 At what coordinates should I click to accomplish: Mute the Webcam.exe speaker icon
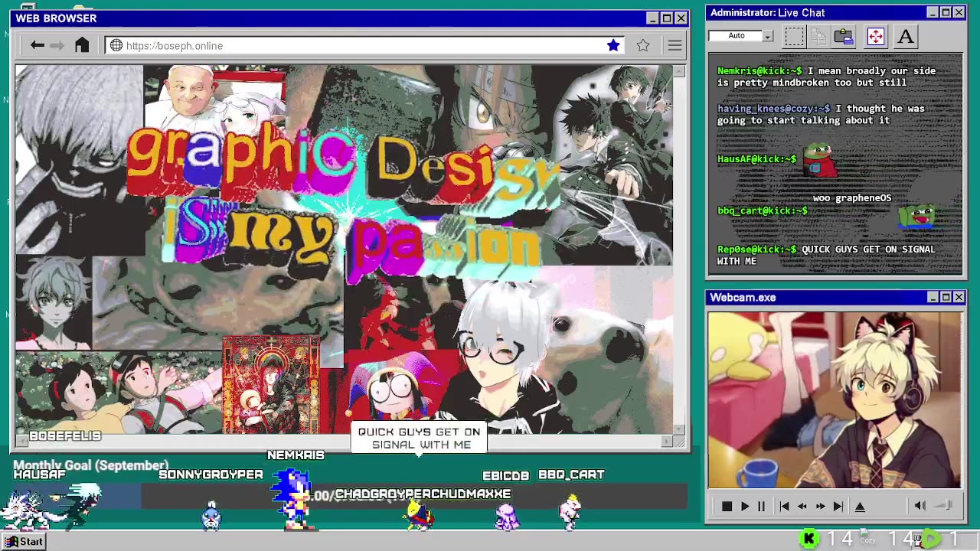tap(920, 505)
